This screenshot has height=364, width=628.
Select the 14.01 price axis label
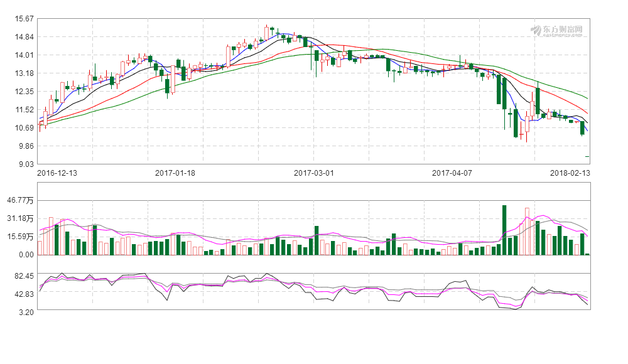pyautogui.click(x=24, y=55)
